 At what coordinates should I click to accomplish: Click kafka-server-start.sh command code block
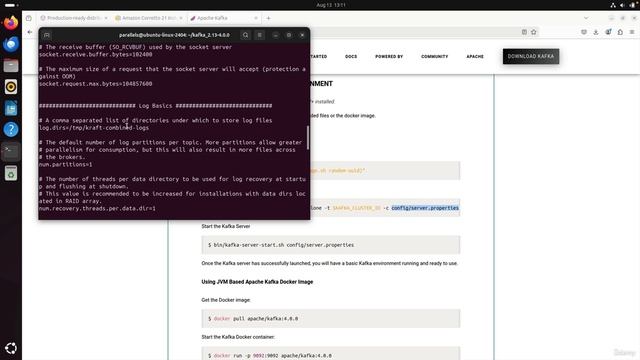pyautogui.click(x=331, y=245)
